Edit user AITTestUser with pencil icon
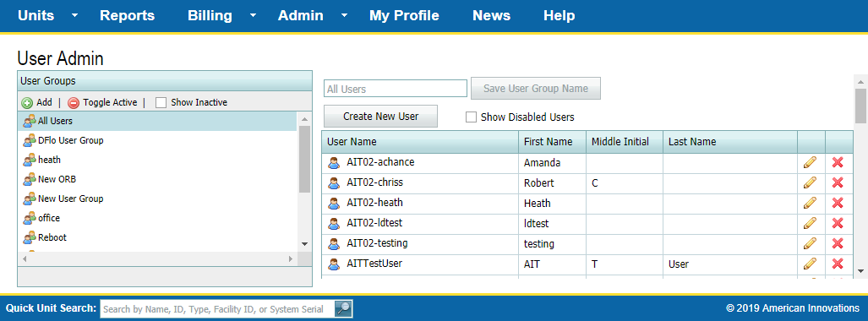The height and width of the screenshot is (321, 868). 810,264
